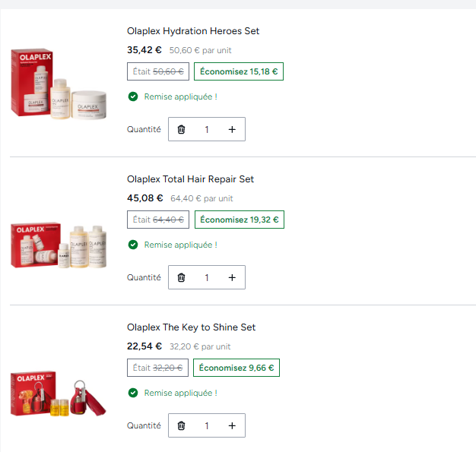Increase quantity of Olaplex Hydration Heroes Set
The height and width of the screenshot is (452, 476).
(232, 130)
